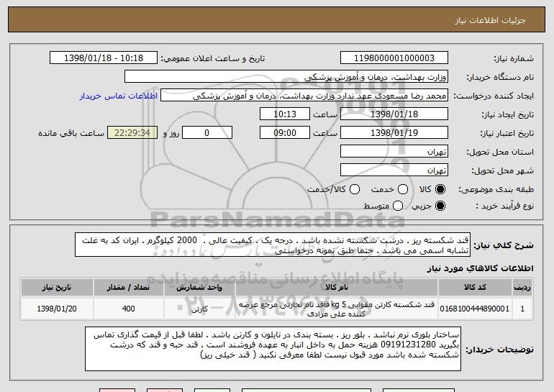
Task: Open the اطلاعات تماس خریدار link
Action: point(119,96)
